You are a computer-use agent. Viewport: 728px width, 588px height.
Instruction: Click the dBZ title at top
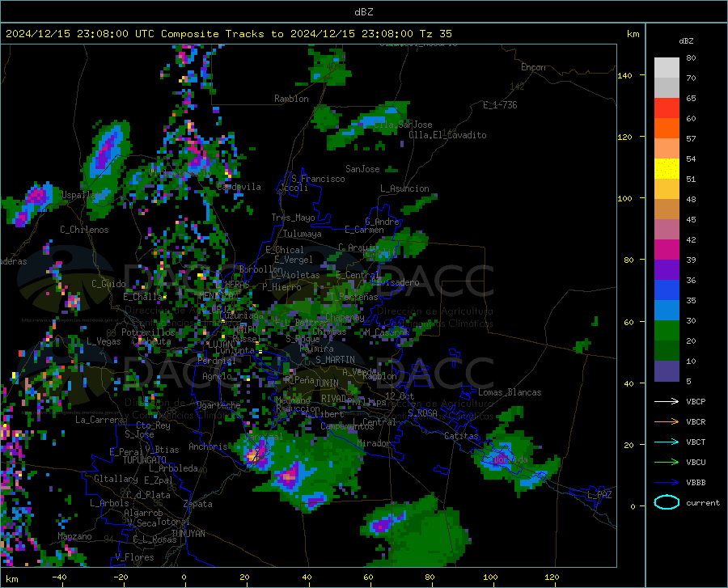coord(363,12)
